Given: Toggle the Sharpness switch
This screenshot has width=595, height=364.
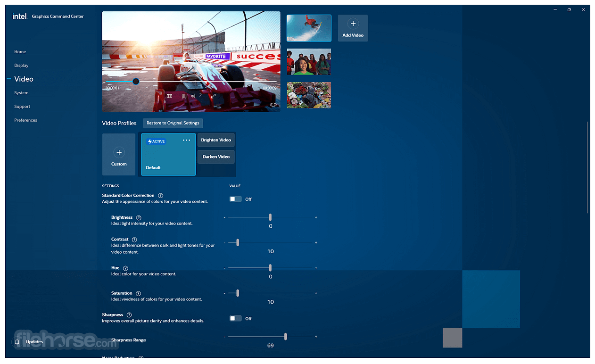Looking at the screenshot, I should pyautogui.click(x=235, y=318).
